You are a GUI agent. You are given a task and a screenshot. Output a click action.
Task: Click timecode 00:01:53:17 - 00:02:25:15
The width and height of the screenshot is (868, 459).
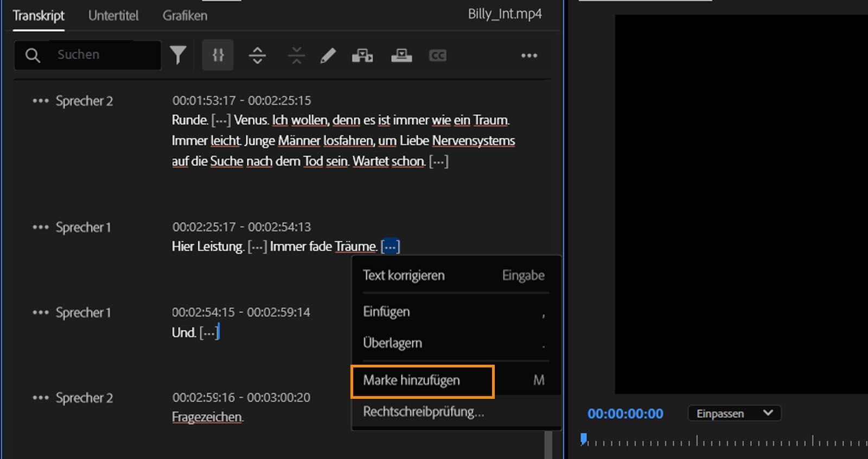241,100
